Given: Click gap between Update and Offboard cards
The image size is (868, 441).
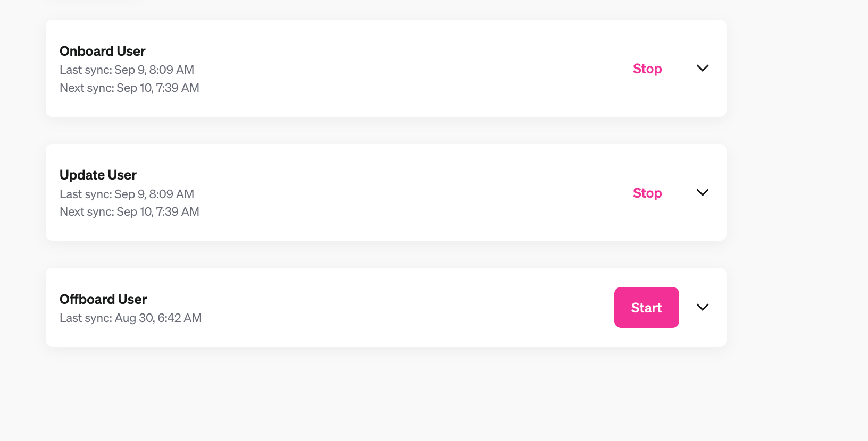Looking at the screenshot, I should [386, 254].
